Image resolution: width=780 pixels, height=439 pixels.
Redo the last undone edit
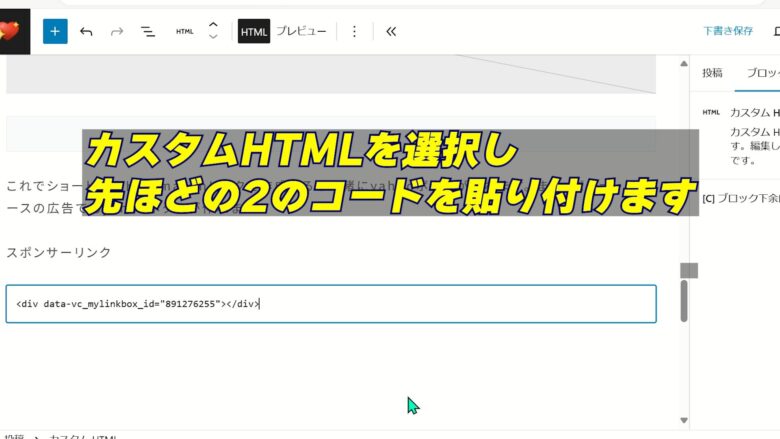coord(117,31)
